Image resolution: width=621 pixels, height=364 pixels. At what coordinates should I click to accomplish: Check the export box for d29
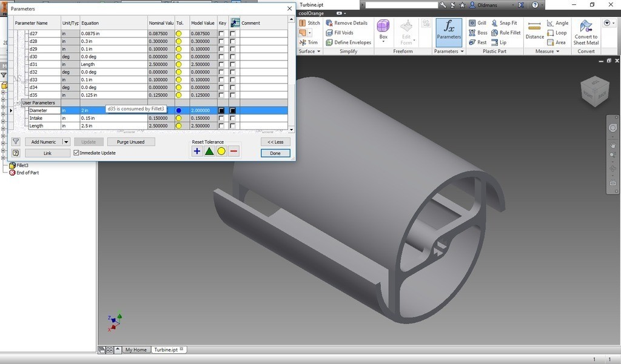(232, 49)
